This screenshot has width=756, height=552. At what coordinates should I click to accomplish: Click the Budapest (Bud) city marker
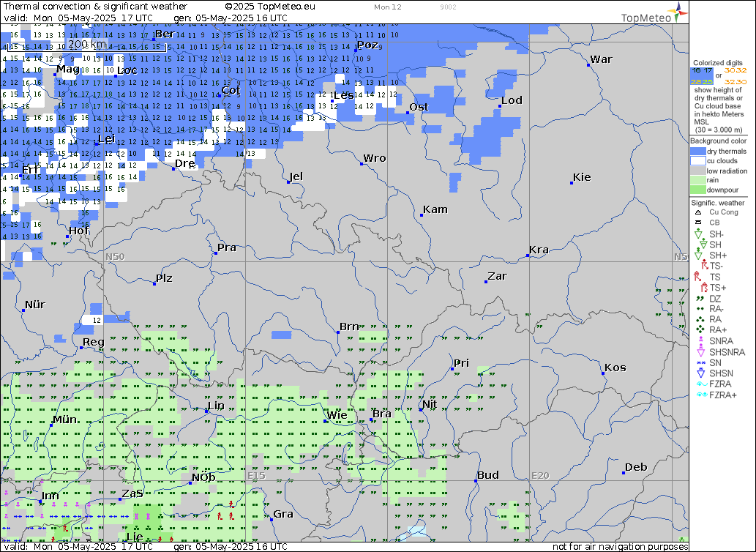click(476, 481)
